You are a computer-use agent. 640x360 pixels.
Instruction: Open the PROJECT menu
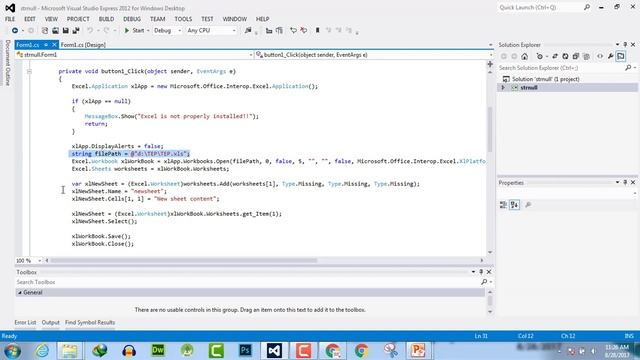point(78,19)
